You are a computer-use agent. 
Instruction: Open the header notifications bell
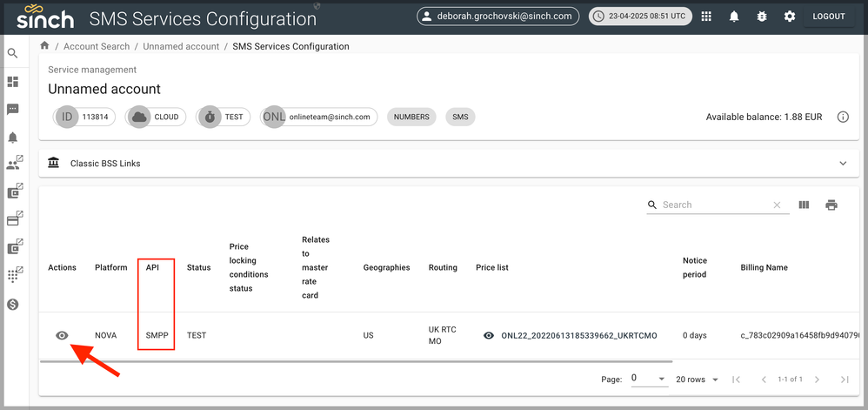click(734, 17)
